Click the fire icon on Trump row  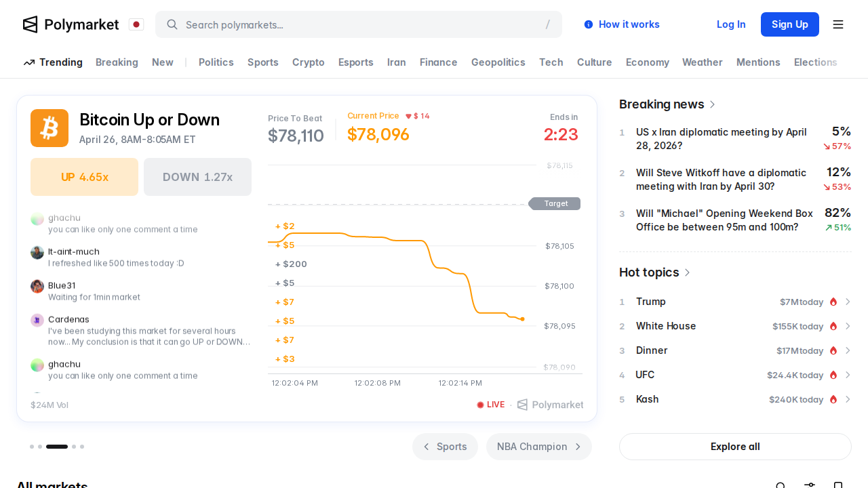coord(833,302)
